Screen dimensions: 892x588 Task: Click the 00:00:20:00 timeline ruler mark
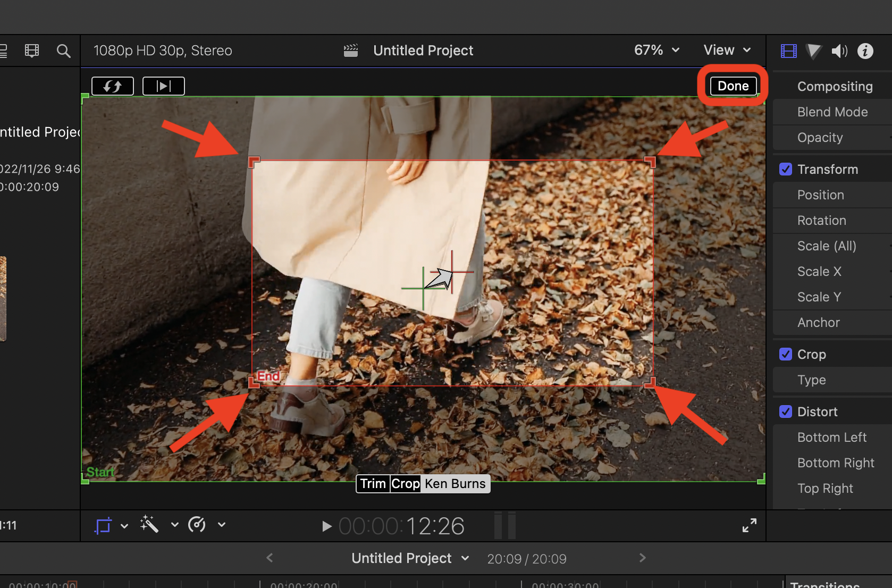pyautogui.click(x=304, y=584)
